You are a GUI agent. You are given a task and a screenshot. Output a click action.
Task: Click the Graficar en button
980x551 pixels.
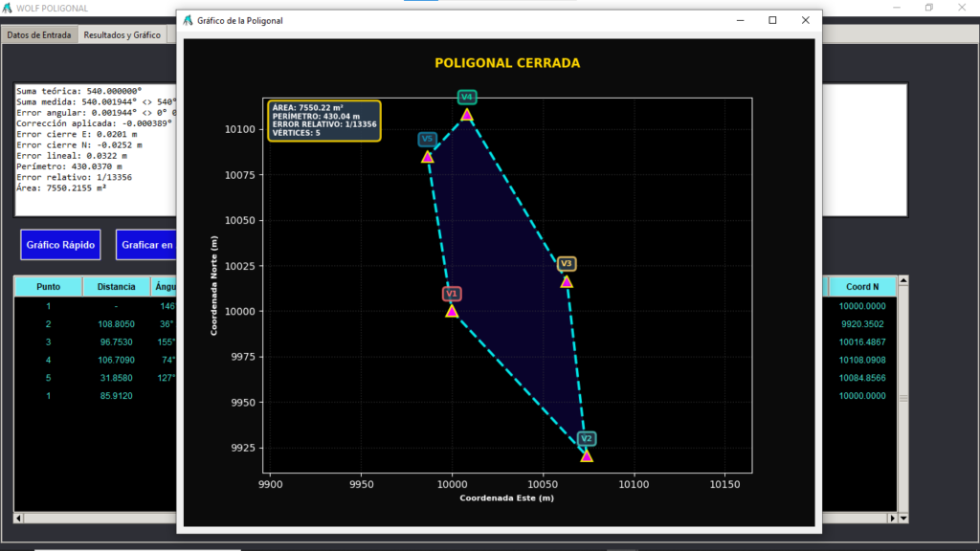pos(146,245)
